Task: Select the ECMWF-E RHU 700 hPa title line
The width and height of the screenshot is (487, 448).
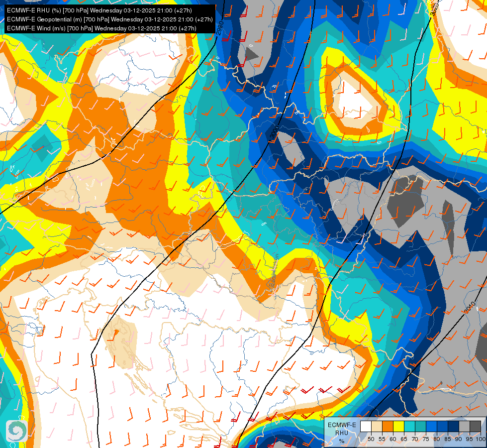Action: click(99, 10)
